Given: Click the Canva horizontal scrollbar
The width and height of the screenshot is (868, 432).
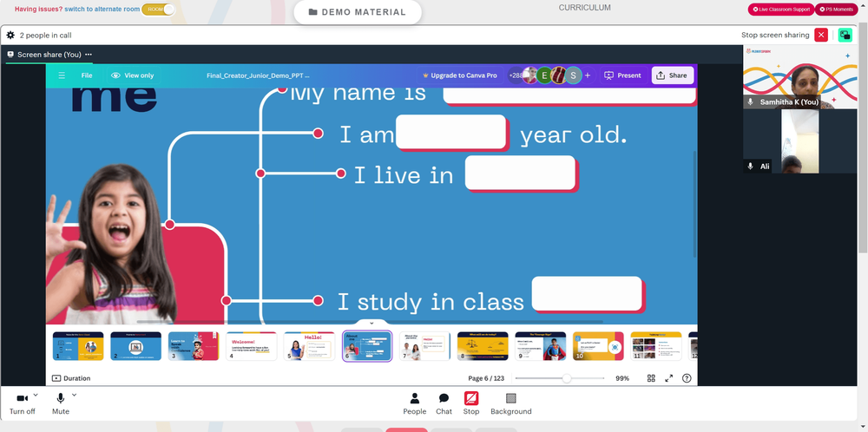Looking at the screenshot, I should pos(370,321).
